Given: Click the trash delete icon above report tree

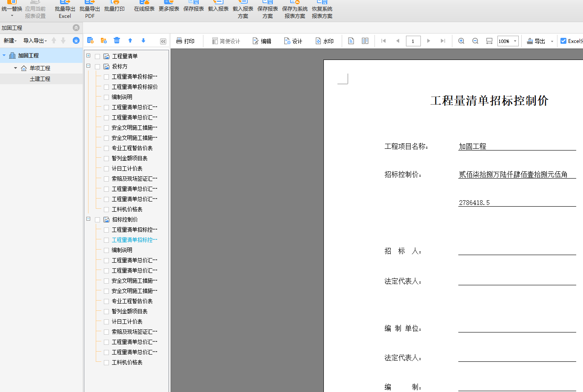Looking at the screenshot, I should (x=117, y=40).
